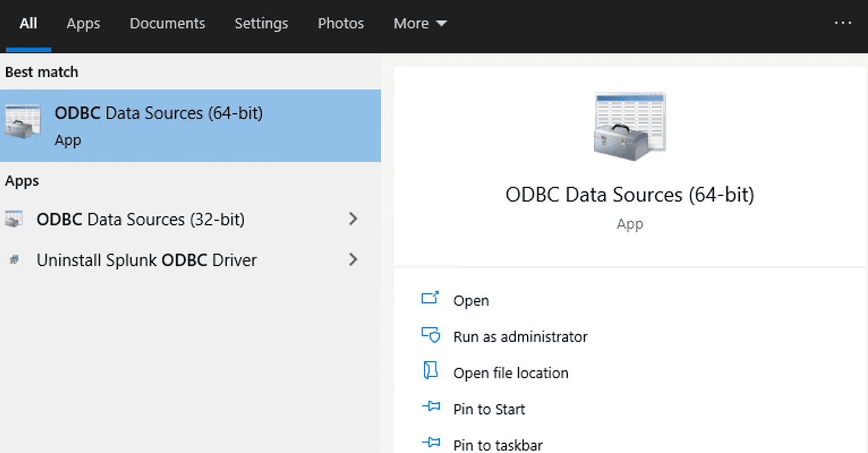
Task: Click the large ODBC preview icon in right pane
Action: 629,126
